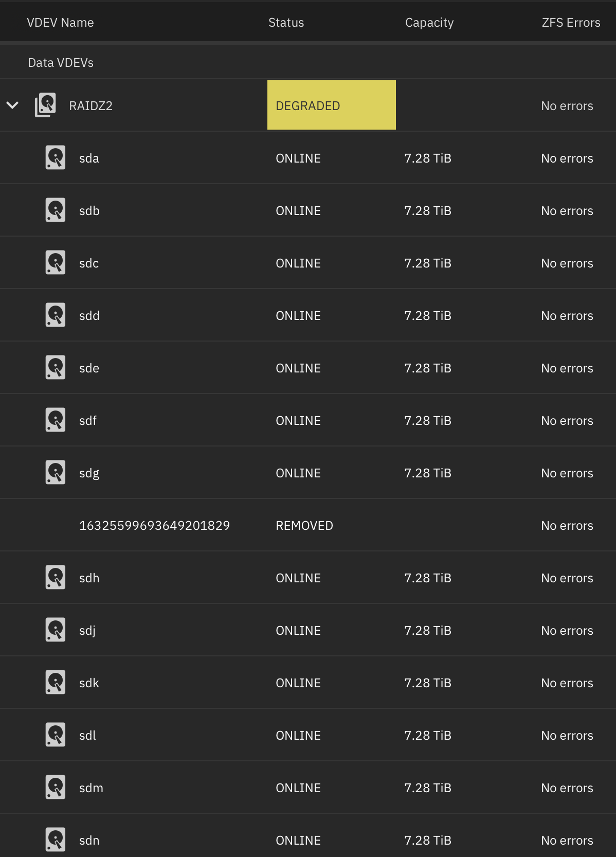The width and height of the screenshot is (616, 857).
Task: Click the sdd disk icon
Action: tap(56, 315)
